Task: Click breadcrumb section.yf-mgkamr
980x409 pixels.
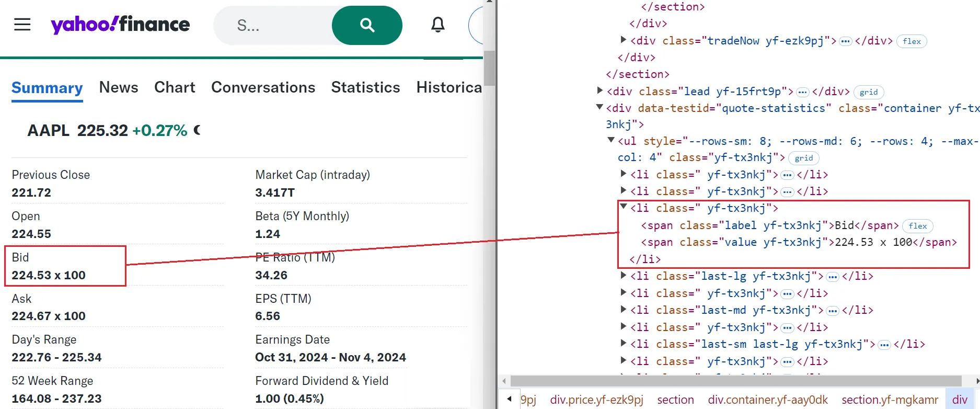Action: point(890,400)
